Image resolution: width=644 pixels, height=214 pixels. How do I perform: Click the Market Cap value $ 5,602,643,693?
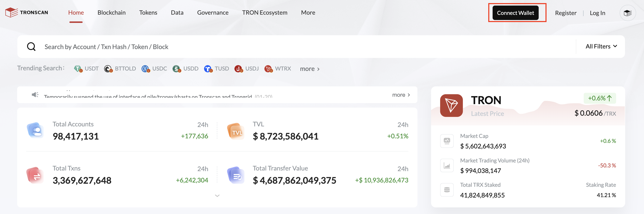click(x=483, y=146)
